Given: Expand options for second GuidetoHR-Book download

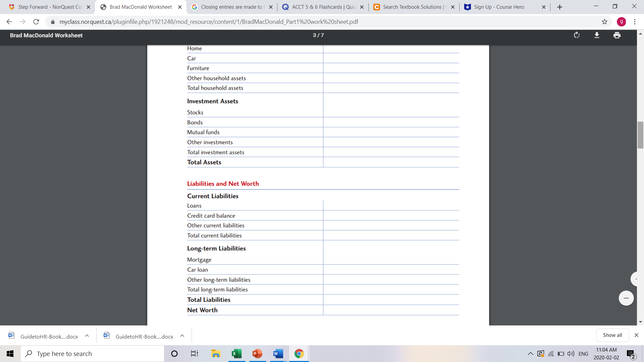Looking at the screenshot, I should coord(182,336).
